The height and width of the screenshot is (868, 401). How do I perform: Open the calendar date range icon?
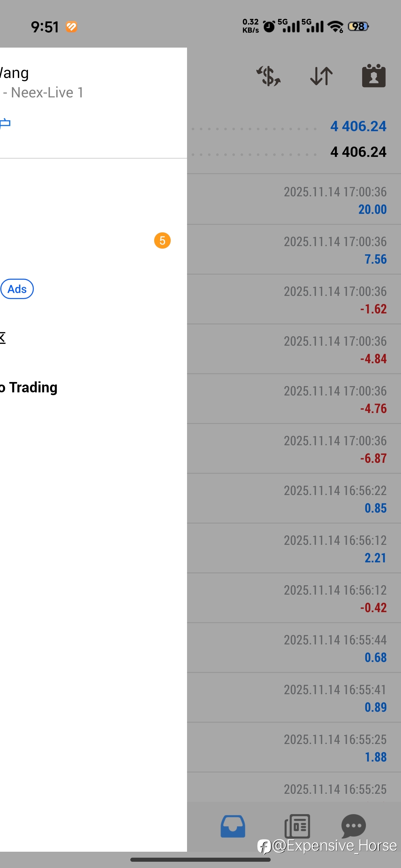click(x=373, y=76)
